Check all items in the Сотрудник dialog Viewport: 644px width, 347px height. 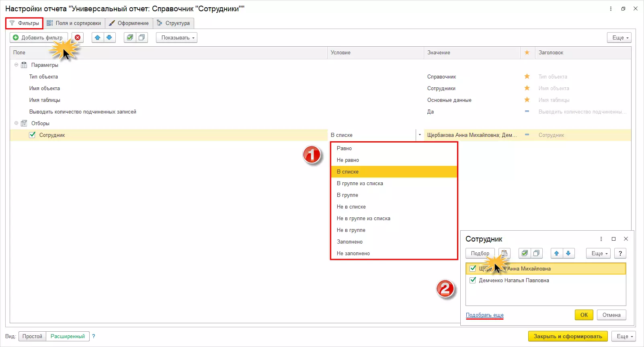pos(525,253)
